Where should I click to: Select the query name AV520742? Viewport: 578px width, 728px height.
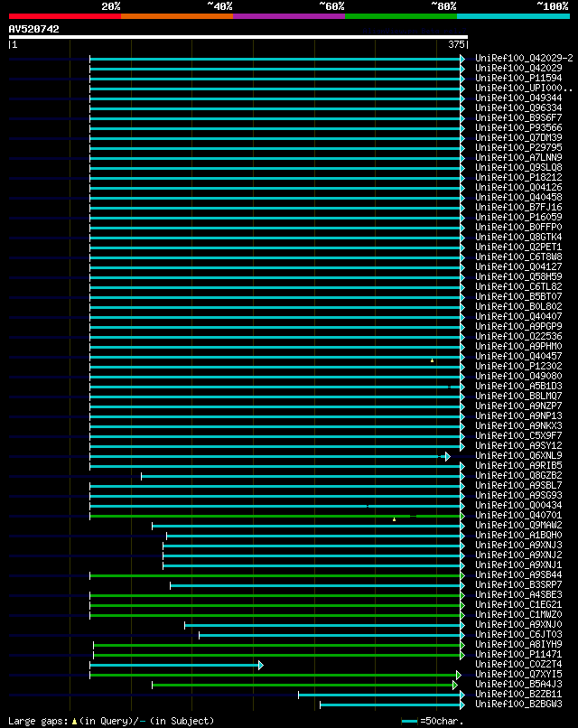click(x=34, y=29)
